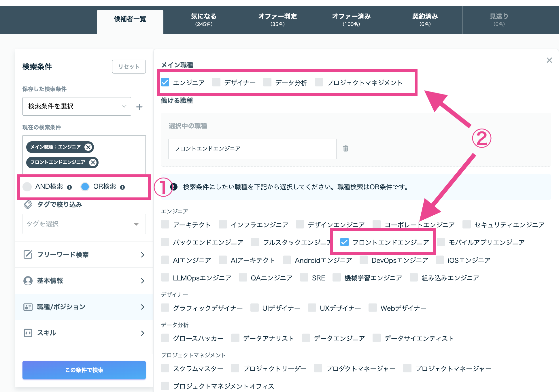Check the QAエンジニア checkbox
559x392 pixels.
click(x=243, y=278)
